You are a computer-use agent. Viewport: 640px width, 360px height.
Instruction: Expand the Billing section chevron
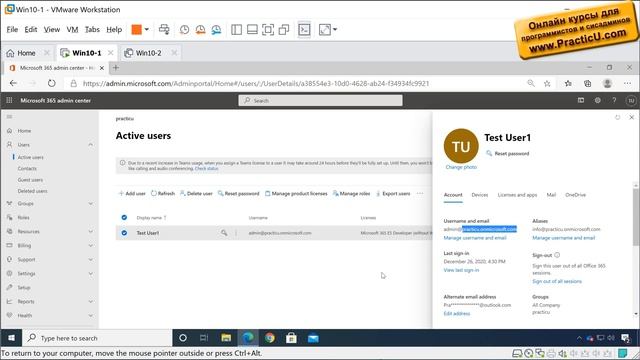click(x=91, y=245)
